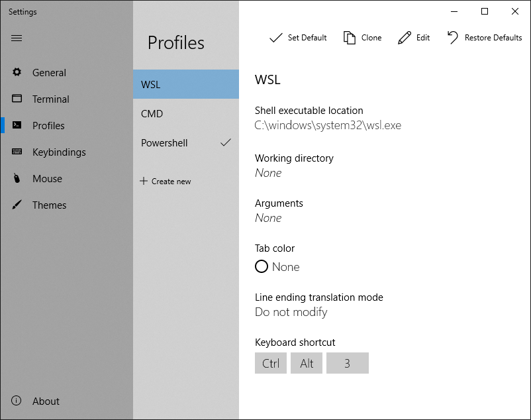
Task: Open the About info icon
Action: tap(16, 401)
